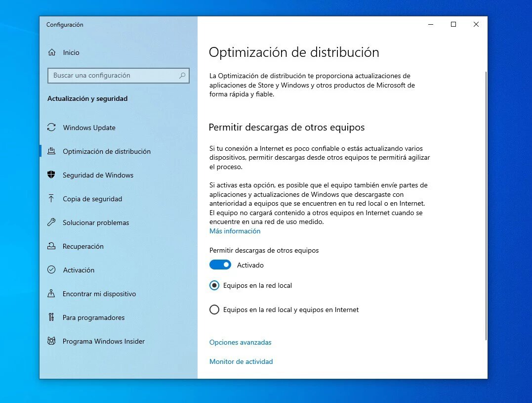Viewport: 532px width, 403px height.
Task: Open Monitor de actividad link
Action: [x=241, y=361]
